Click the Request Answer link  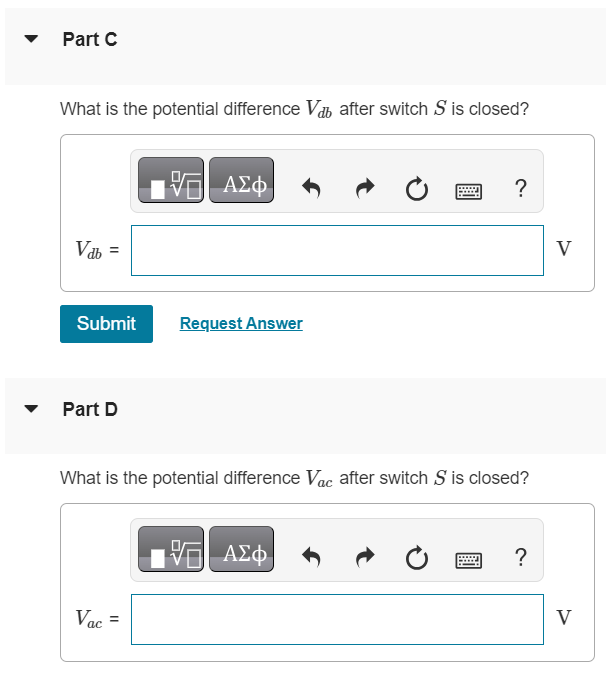[x=241, y=323]
